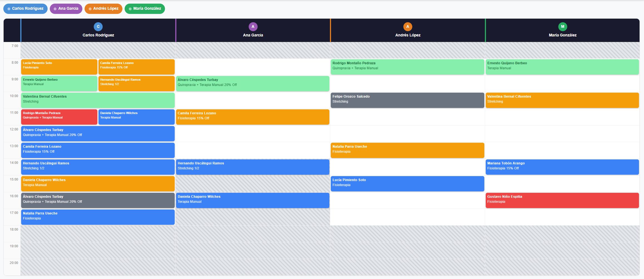Click the 12:00 time label
The image size is (644, 279).
coord(14,129)
